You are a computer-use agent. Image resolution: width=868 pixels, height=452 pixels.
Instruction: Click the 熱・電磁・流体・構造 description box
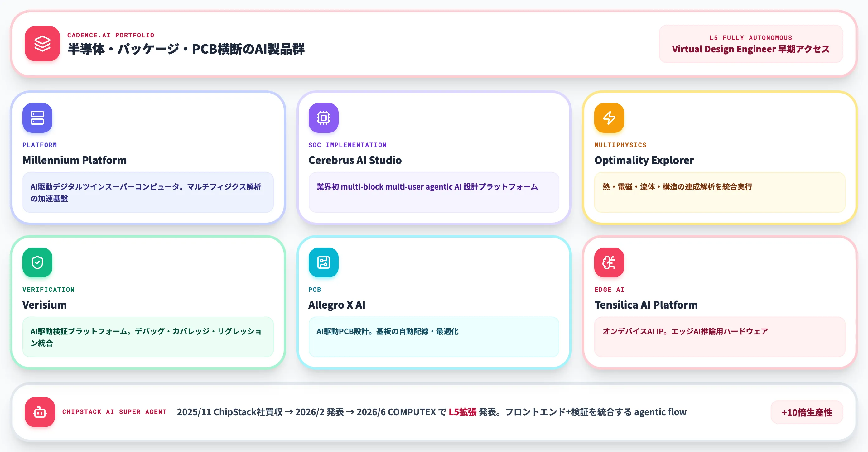tap(720, 192)
